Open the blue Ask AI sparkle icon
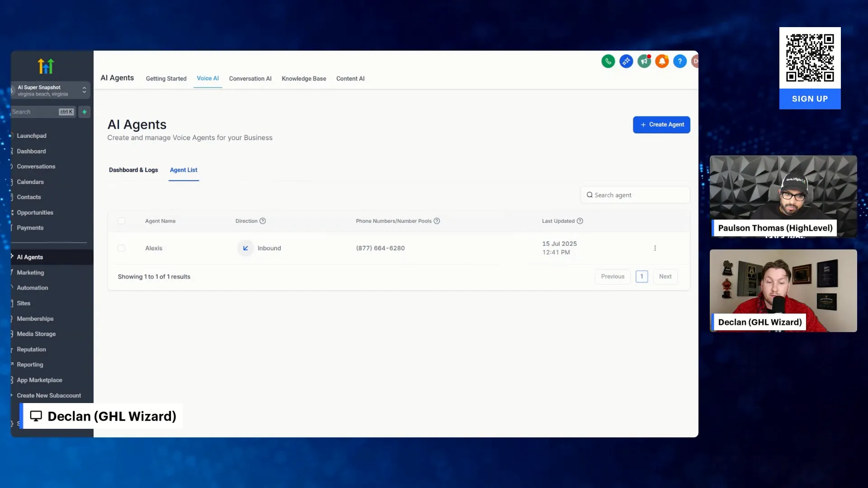This screenshot has width=868, height=488. (626, 61)
